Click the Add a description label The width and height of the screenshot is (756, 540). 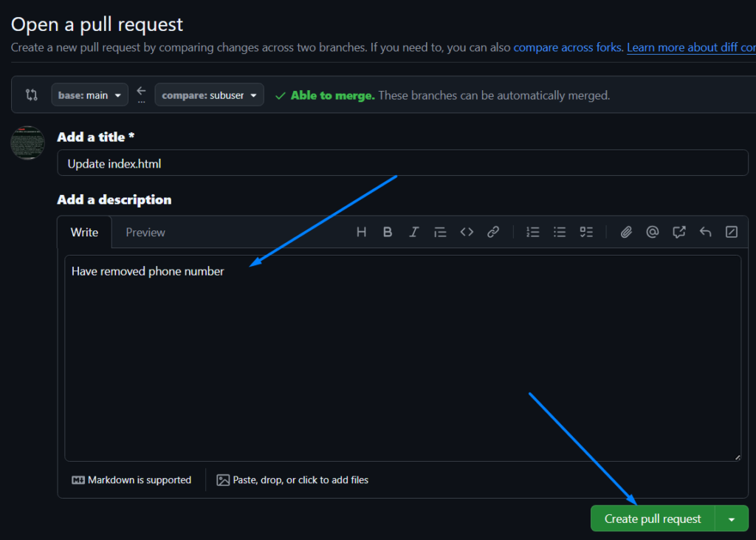pyautogui.click(x=114, y=199)
